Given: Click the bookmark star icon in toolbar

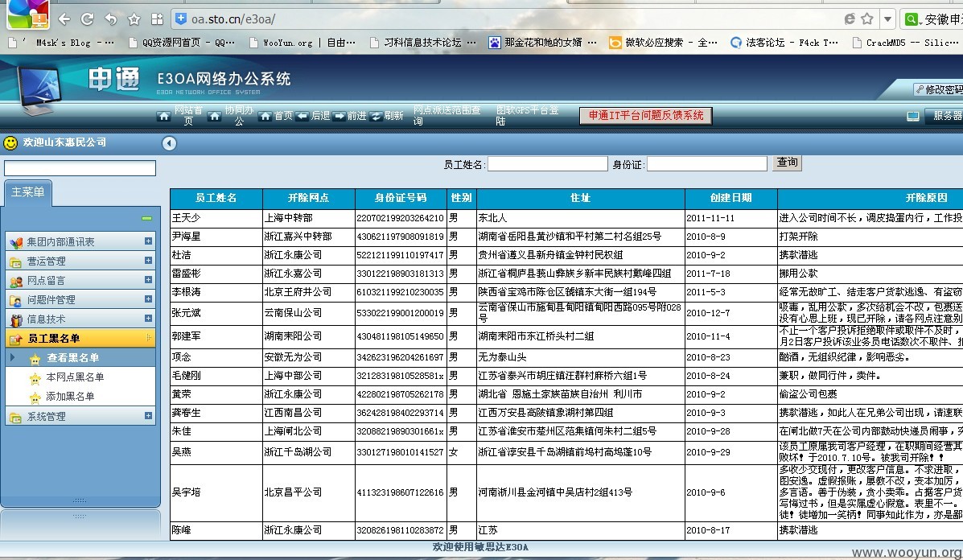Looking at the screenshot, I should (x=134, y=19).
